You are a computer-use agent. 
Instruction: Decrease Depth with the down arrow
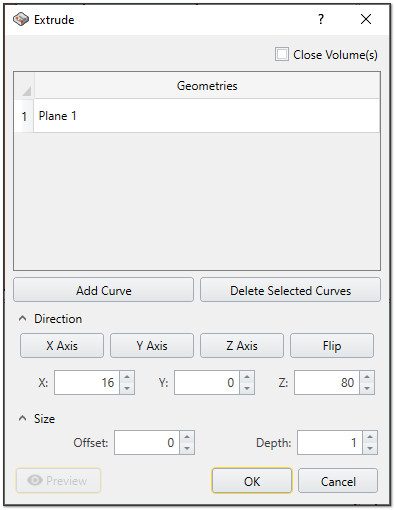370,448
